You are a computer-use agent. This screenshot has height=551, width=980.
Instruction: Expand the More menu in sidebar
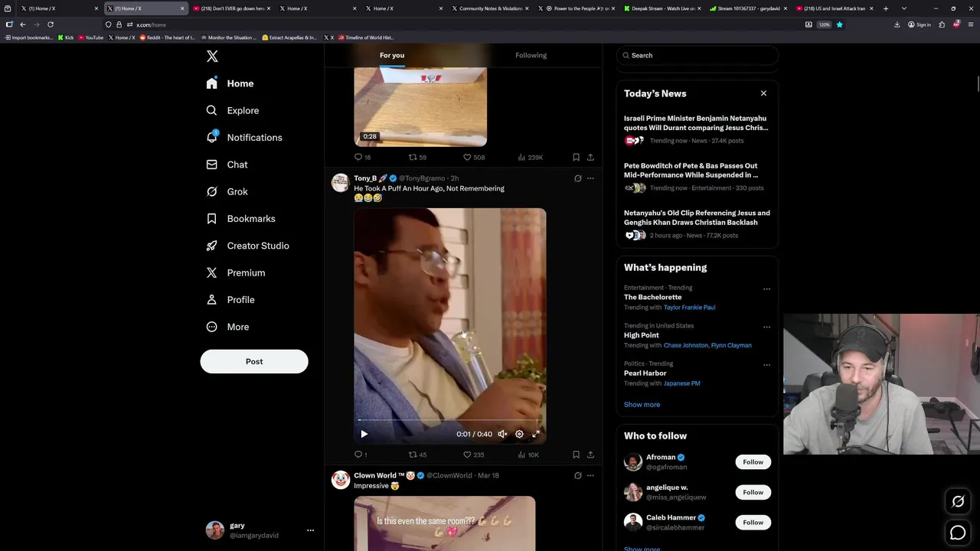click(228, 327)
